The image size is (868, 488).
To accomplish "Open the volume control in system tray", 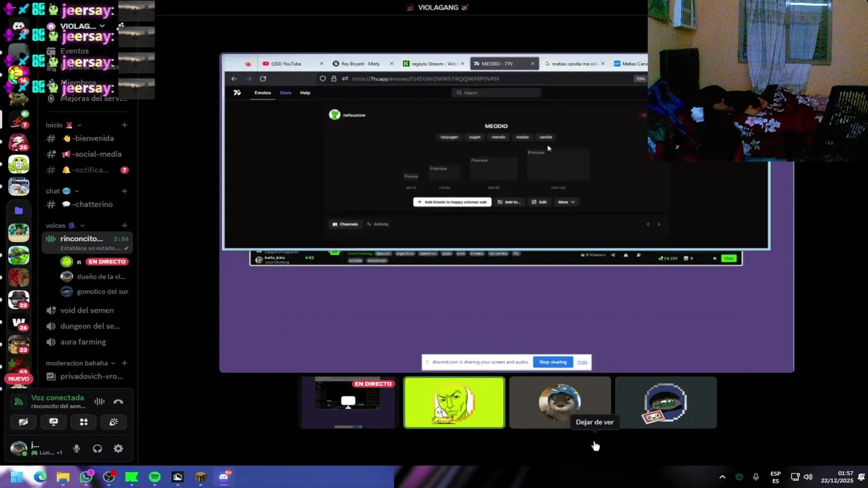I will tap(808, 477).
